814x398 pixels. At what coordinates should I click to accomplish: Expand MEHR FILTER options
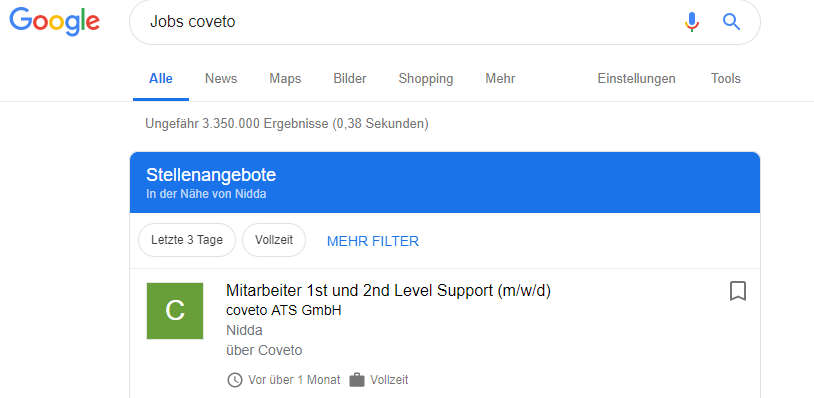pos(373,241)
